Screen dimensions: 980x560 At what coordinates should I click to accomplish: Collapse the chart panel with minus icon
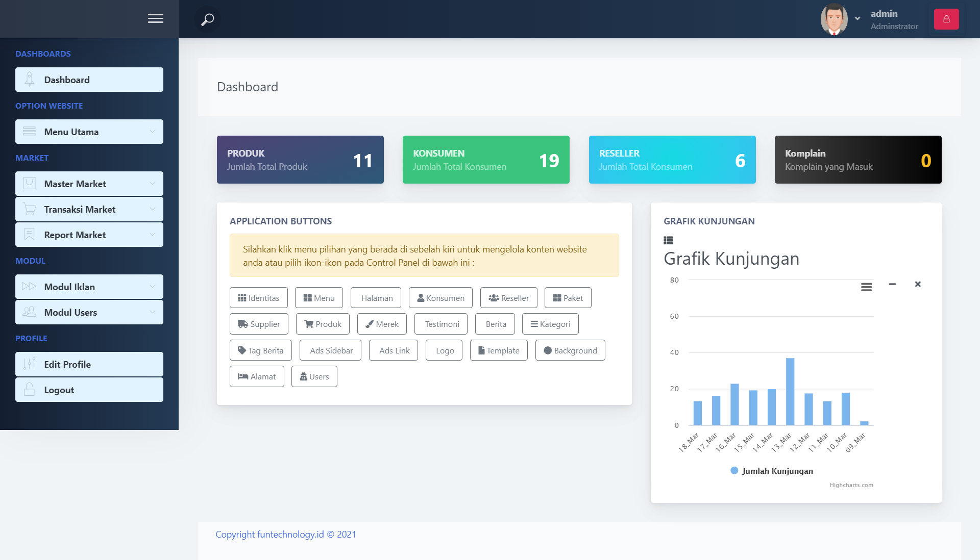coord(892,284)
